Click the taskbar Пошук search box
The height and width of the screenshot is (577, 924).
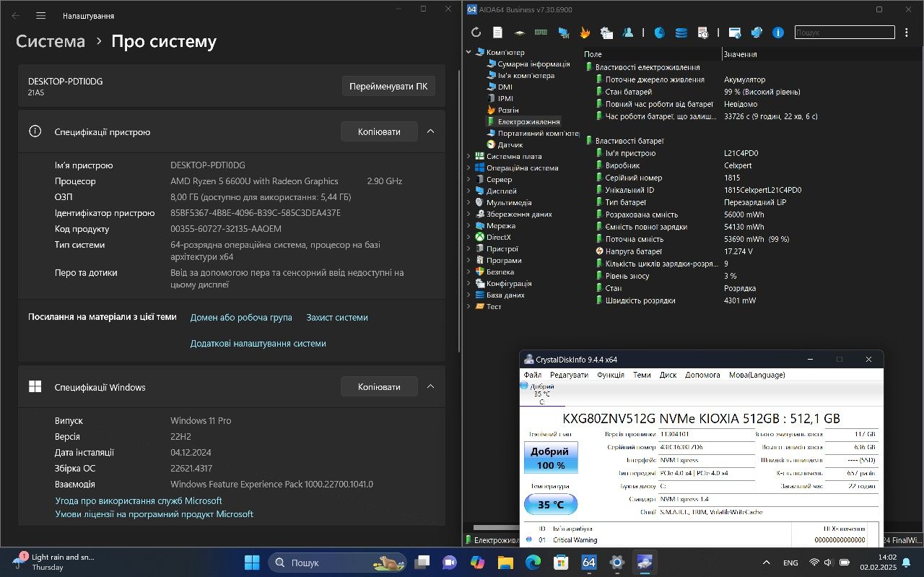(338, 563)
